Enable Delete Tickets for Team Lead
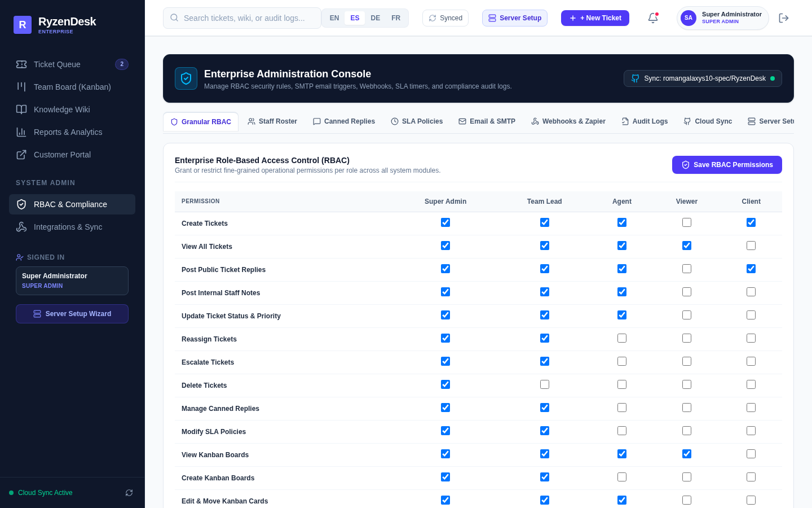812x508 pixels. 545,384
